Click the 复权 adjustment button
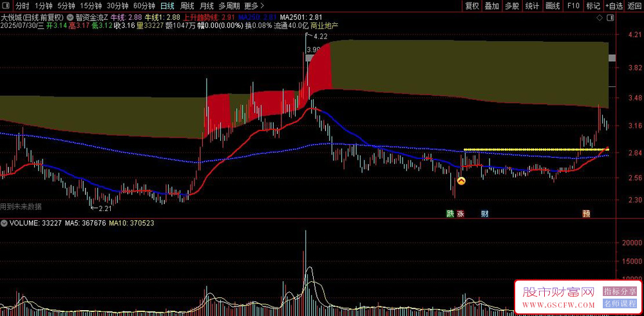 (x=472, y=6)
